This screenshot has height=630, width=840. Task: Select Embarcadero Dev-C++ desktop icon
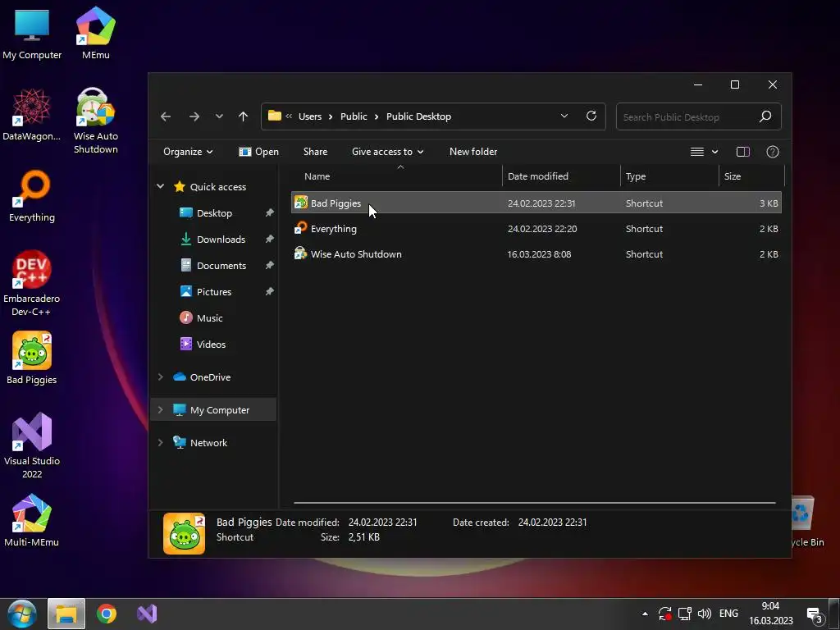click(x=32, y=284)
